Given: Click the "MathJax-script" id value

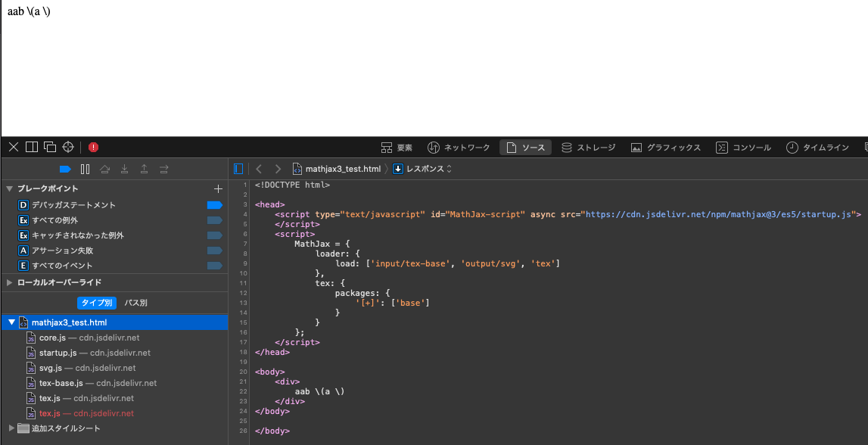Looking at the screenshot, I should [x=484, y=213].
